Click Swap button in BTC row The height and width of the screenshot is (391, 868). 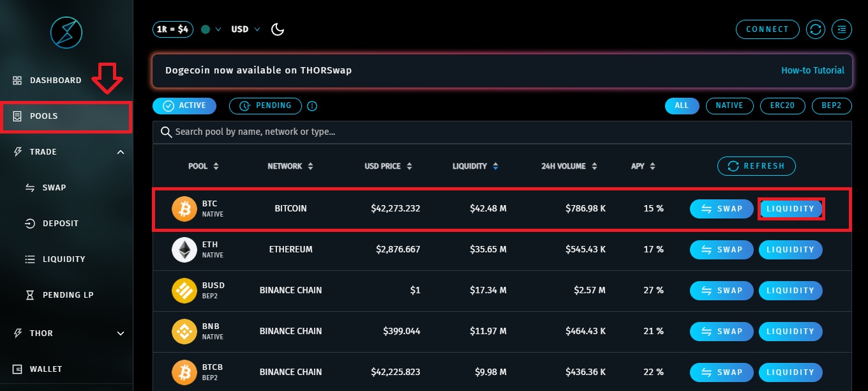pyautogui.click(x=721, y=209)
